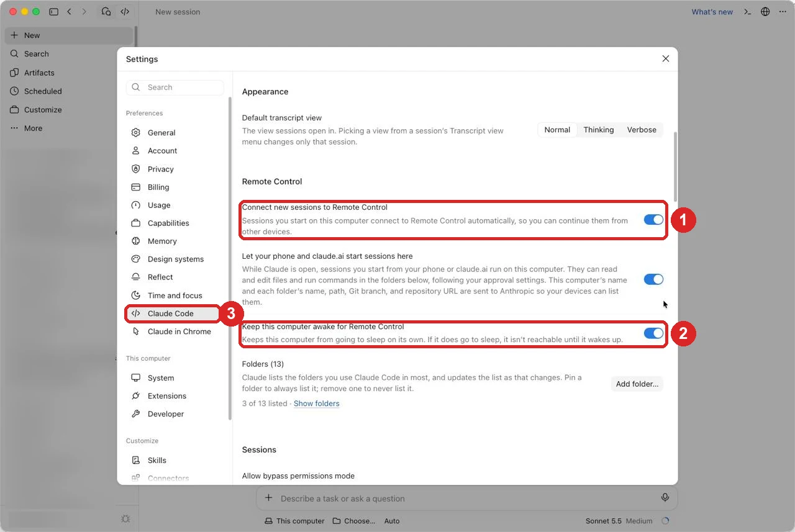Click the settings content vertical scrollbar

pyautogui.click(x=675, y=166)
